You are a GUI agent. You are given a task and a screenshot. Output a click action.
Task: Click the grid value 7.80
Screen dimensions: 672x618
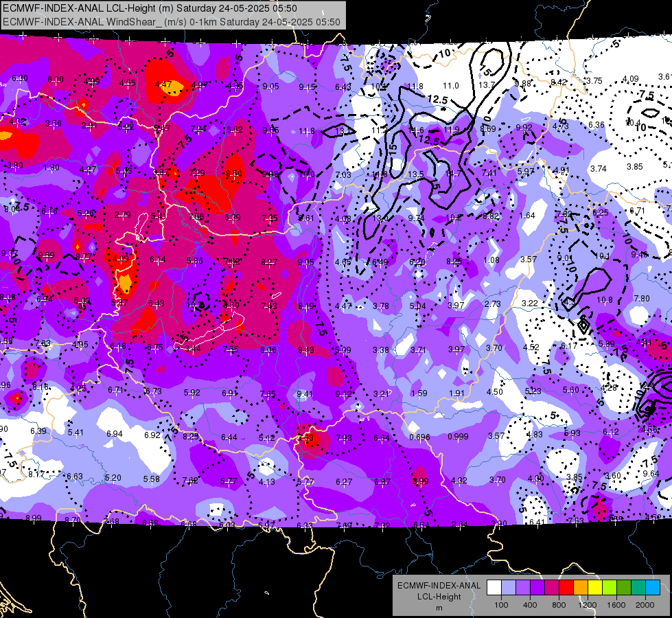[x=642, y=299]
